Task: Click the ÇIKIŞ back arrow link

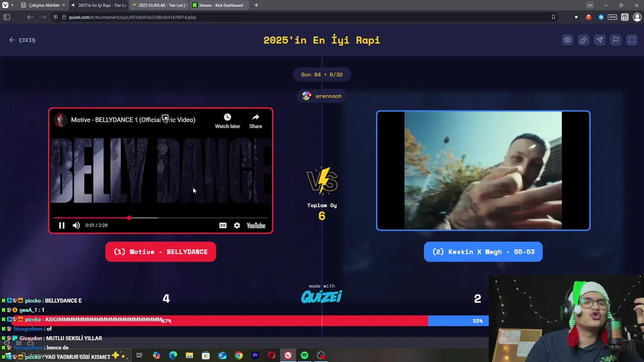Action: (22, 40)
